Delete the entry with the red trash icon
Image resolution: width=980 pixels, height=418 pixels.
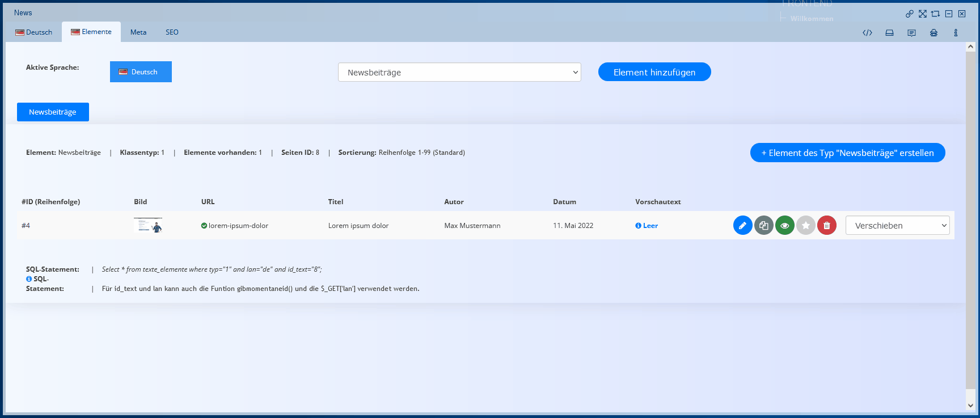(826, 225)
